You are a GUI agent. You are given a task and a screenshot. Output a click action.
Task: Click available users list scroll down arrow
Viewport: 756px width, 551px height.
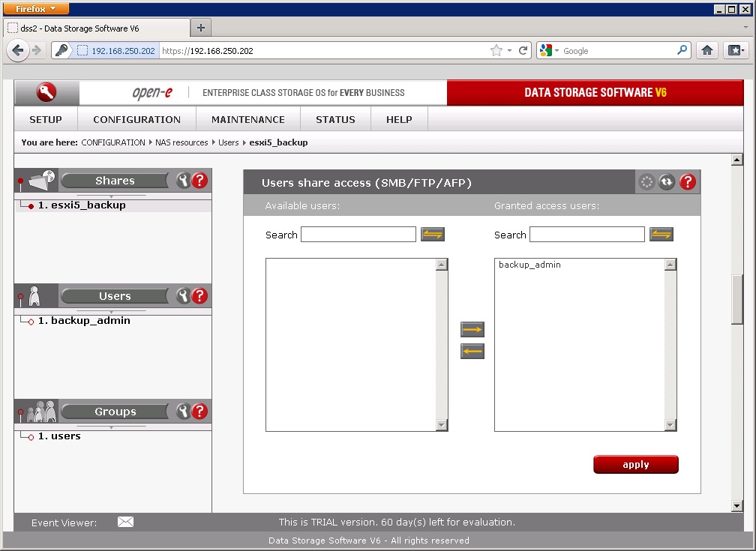point(442,425)
